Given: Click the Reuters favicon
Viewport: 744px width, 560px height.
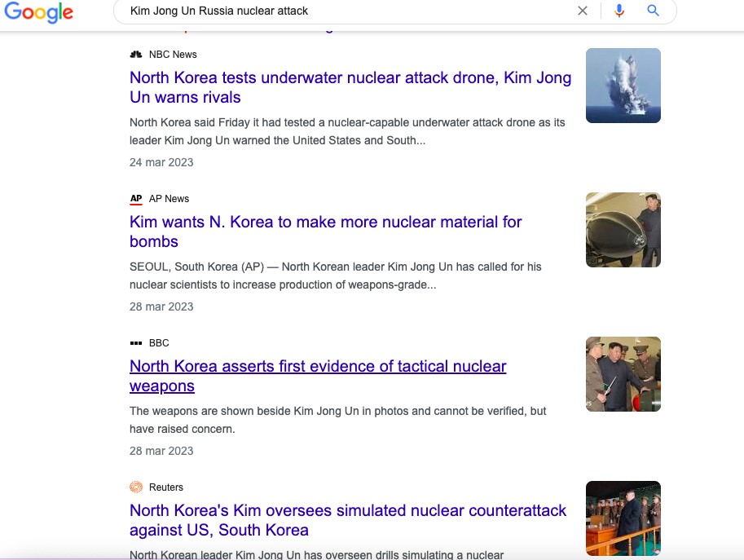Looking at the screenshot, I should coord(136,487).
